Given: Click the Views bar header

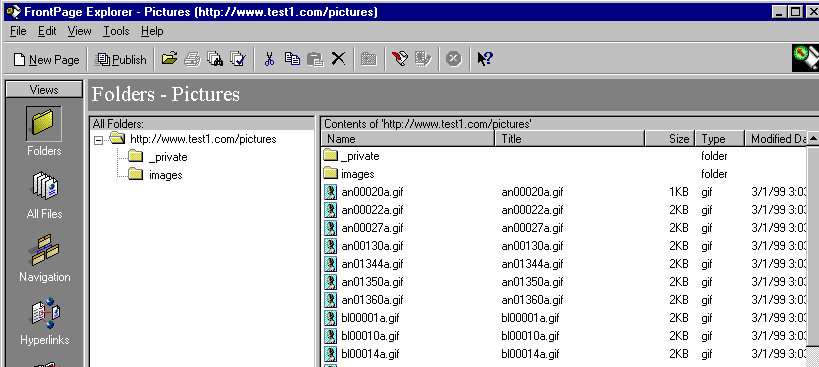Looking at the screenshot, I should [x=44, y=89].
